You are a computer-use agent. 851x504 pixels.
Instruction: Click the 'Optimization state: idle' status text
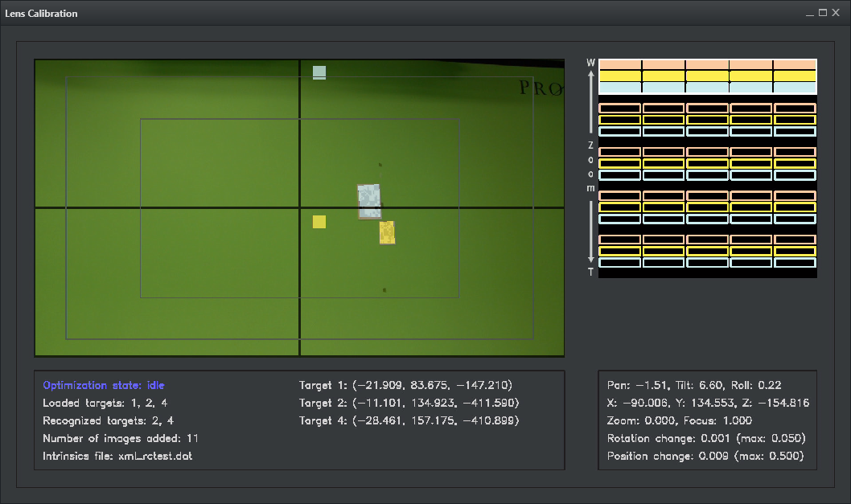tap(104, 386)
